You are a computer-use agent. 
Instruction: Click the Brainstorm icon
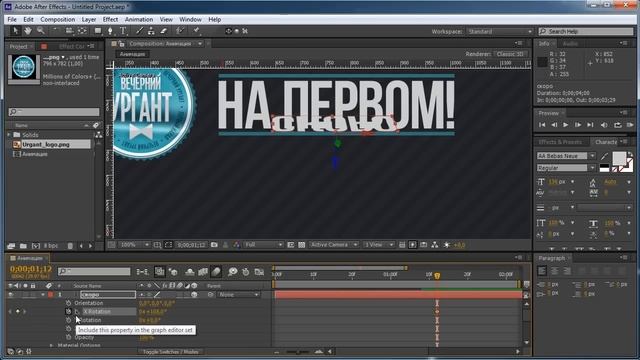(233, 271)
